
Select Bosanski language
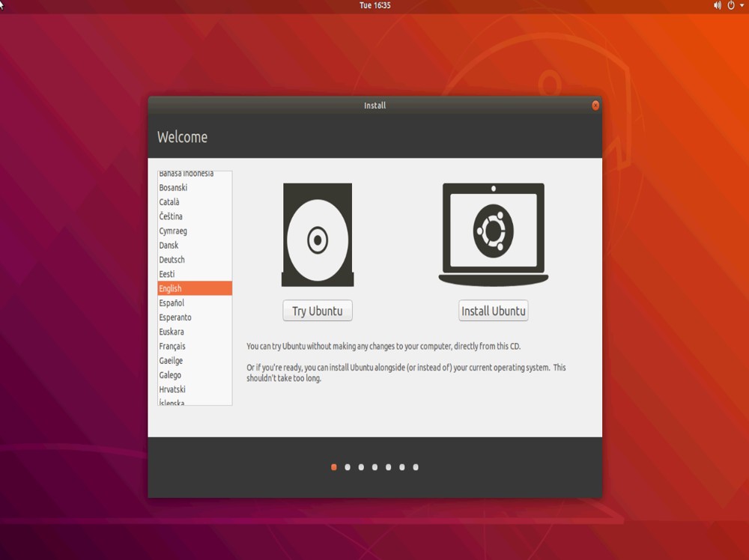(x=195, y=188)
